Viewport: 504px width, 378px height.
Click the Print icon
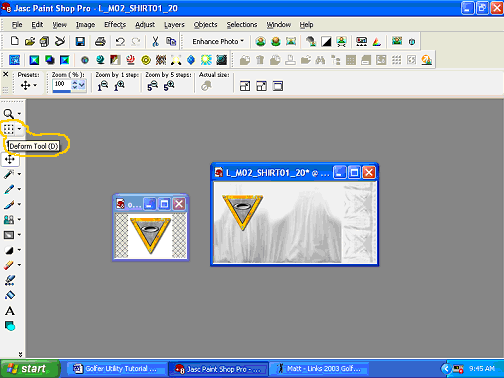click(100, 41)
